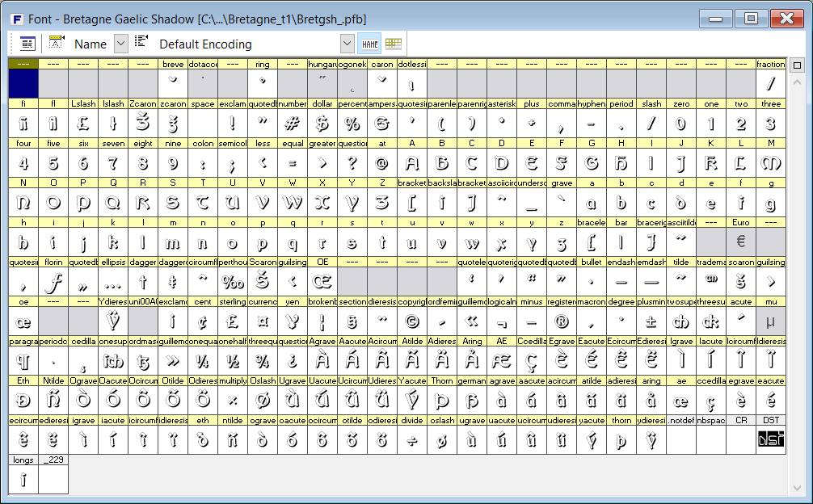The height and width of the screenshot is (504, 813).
Task: Click the scrollbar up arrow
Action: coord(798,82)
